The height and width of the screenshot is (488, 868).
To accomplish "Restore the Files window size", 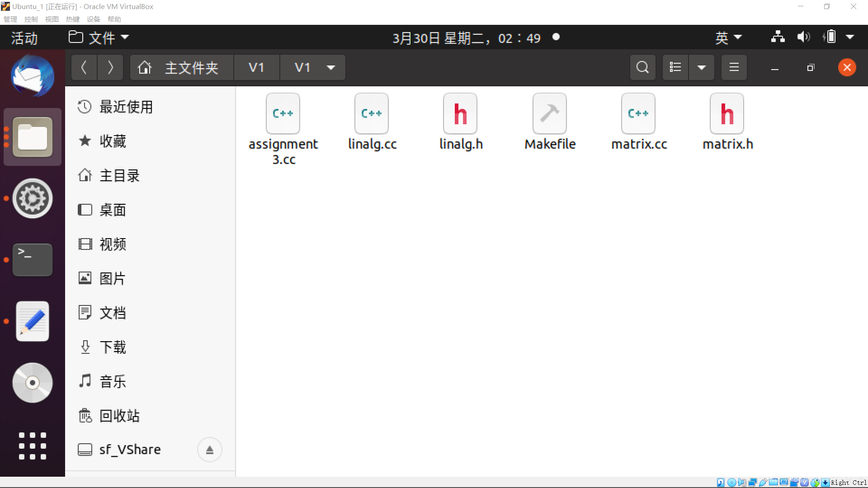I will pos(811,68).
